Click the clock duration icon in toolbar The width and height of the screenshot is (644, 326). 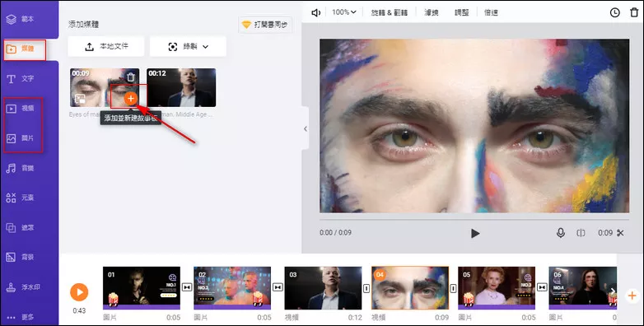click(x=614, y=12)
